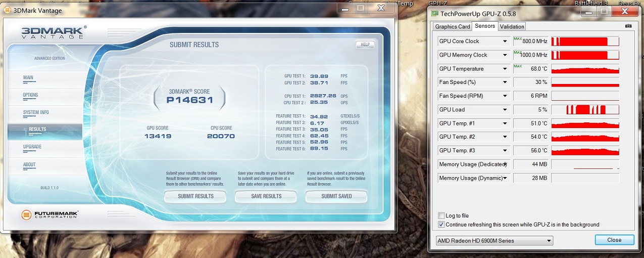
Task: Open the GPU Core Clock sensor dropdown
Action: pos(505,41)
